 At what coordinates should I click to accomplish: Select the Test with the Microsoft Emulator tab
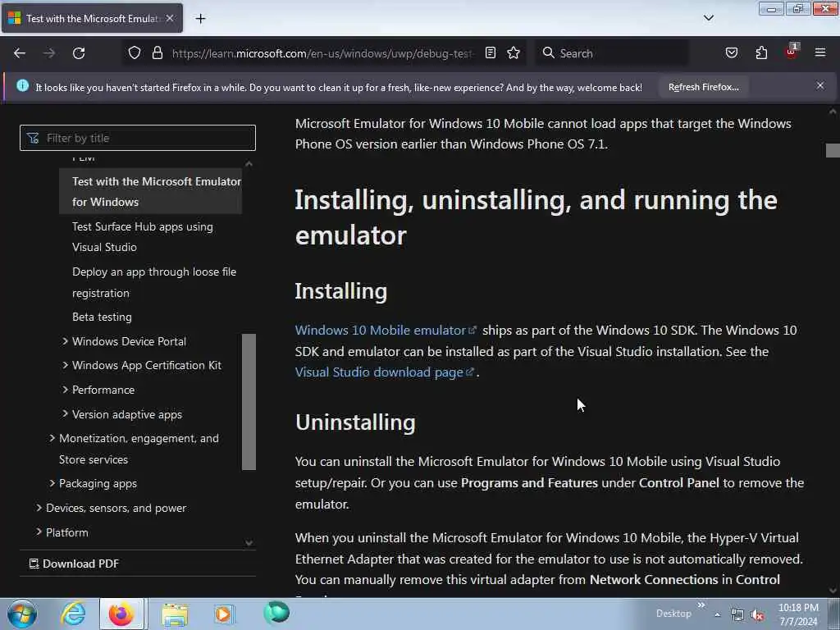click(92, 18)
